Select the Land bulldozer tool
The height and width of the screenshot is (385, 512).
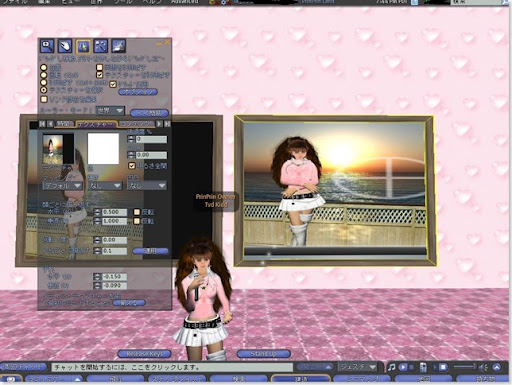[x=118, y=46]
